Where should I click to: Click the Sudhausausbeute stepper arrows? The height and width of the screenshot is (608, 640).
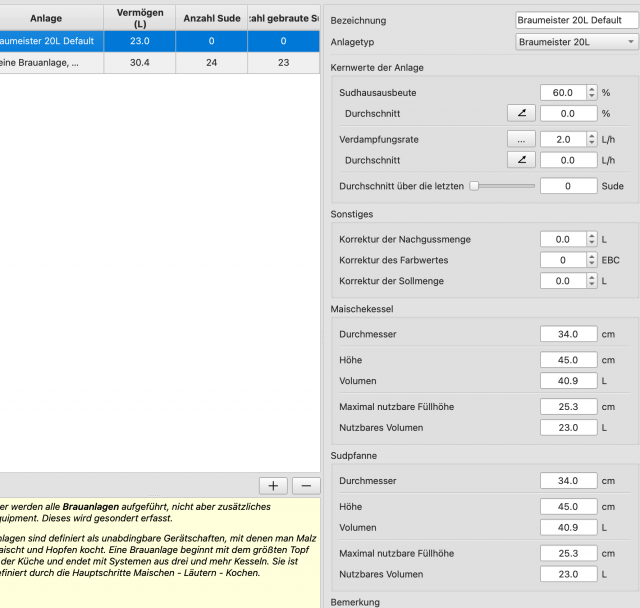pos(592,93)
